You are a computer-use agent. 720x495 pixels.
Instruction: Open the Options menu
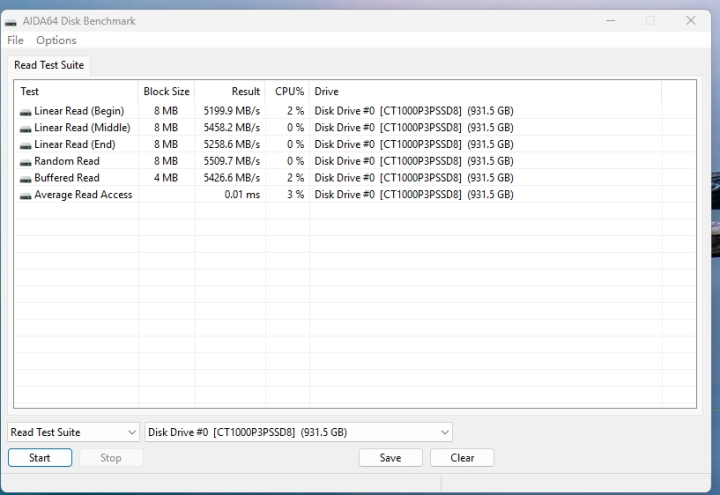[56, 40]
